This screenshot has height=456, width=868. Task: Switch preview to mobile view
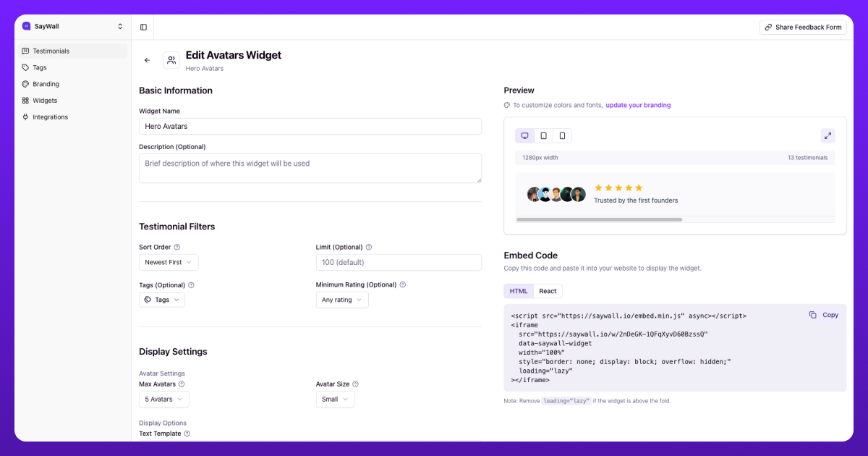[561, 135]
